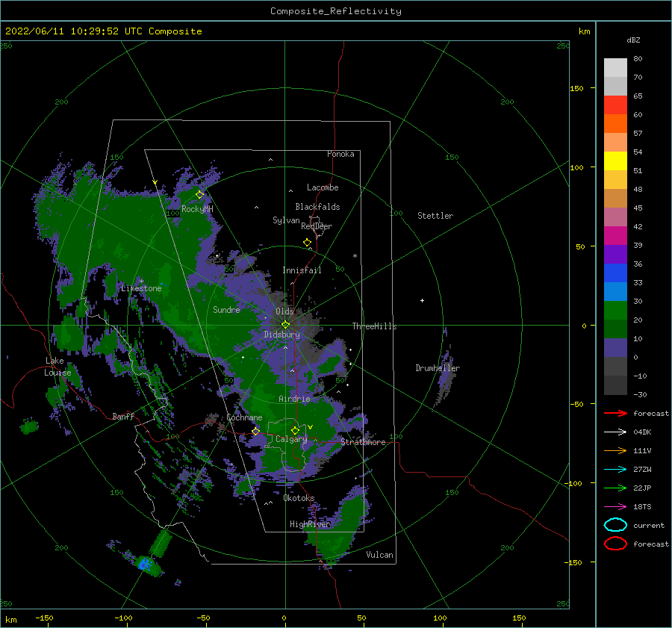Click the white 04DK arrow legend icon

click(615, 432)
